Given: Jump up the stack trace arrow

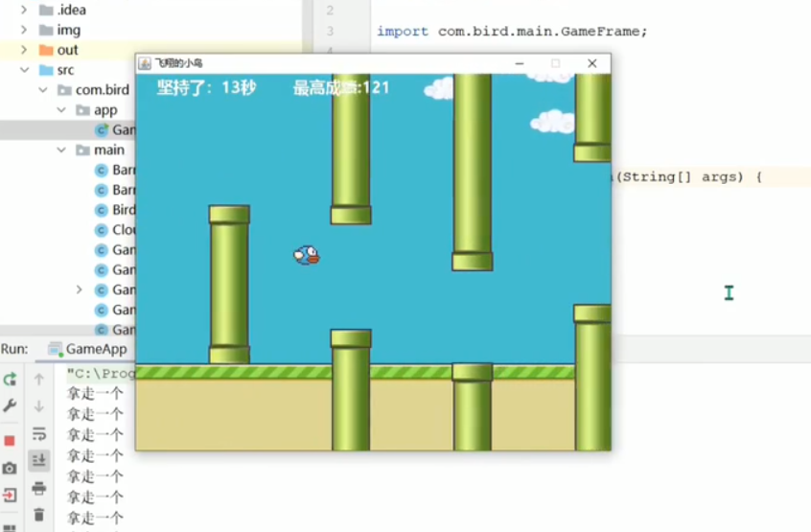Looking at the screenshot, I should coord(38,380).
